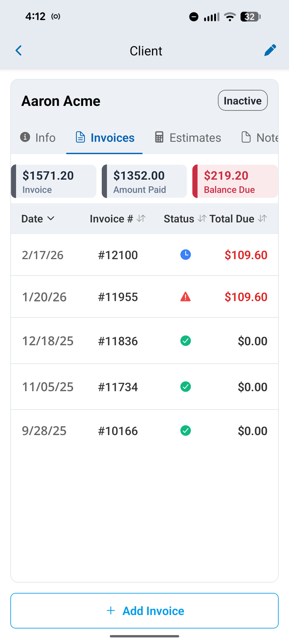Sort by Total Due column arrows
This screenshot has width=289, height=644.
[262, 218]
